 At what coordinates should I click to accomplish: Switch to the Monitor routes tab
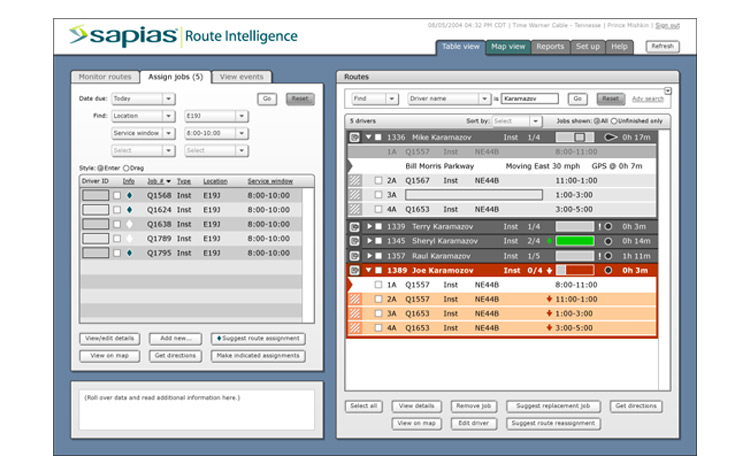[x=105, y=77]
